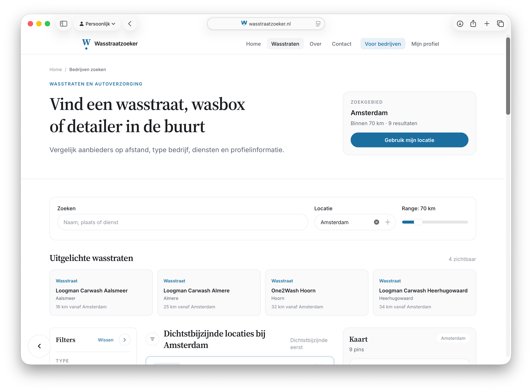Go back with the browser back arrow
Image resolution: width=532 pixels, height=392 pixels.
[130, 24]
